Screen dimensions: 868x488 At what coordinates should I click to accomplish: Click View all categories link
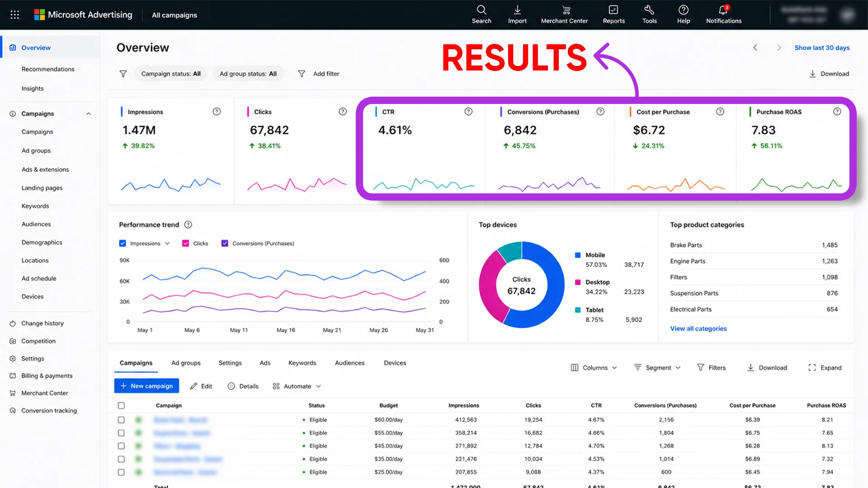tap(698, 328)
